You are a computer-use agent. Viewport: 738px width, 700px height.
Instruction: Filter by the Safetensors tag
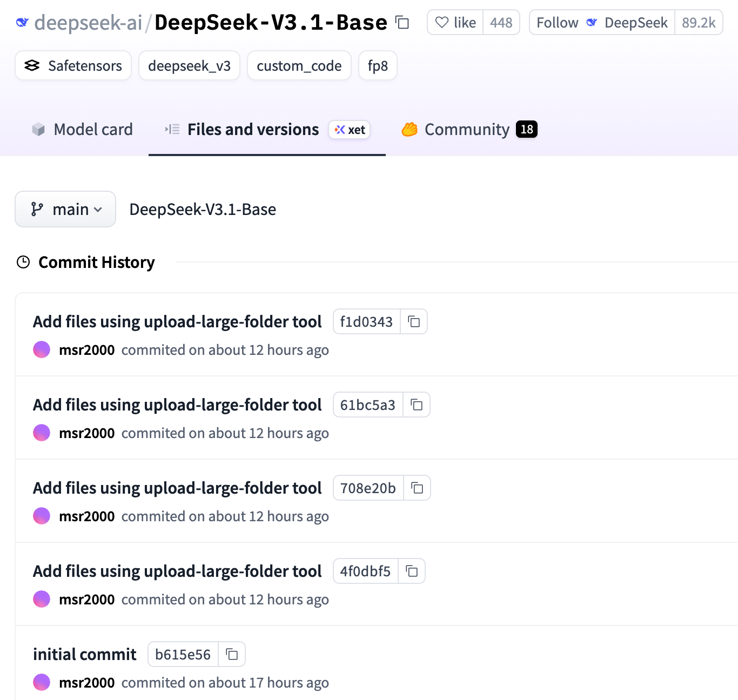click(73, 66)
